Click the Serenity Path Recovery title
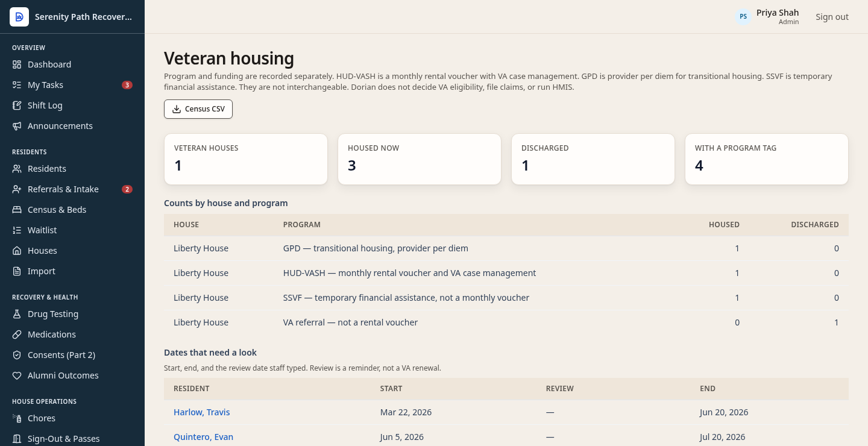This screenshot has height=446, width=868. pyautogui.click(x=83, y=17)
